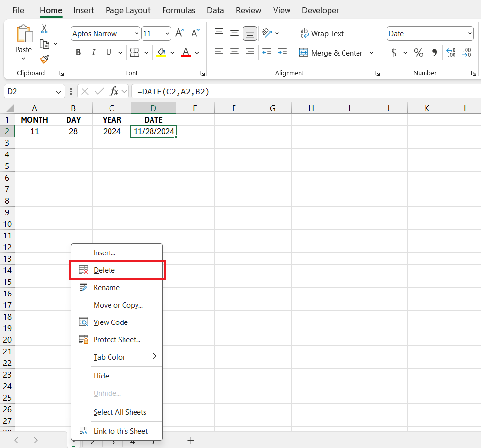Image resolution: width=481 pixels, height=448 pixels.
Task: Add a new sheet with plus button
Action: [191, 440]
